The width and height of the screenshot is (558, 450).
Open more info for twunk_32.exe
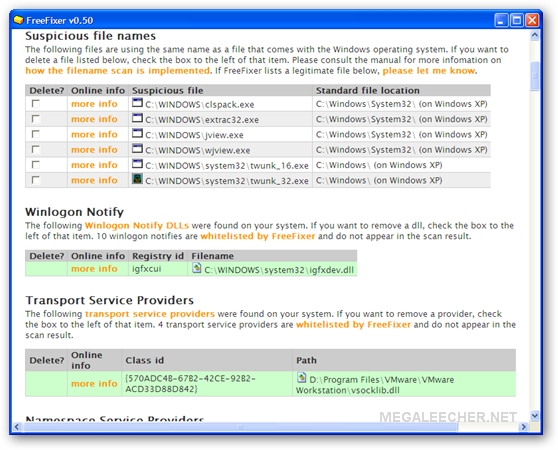(94, 180)
